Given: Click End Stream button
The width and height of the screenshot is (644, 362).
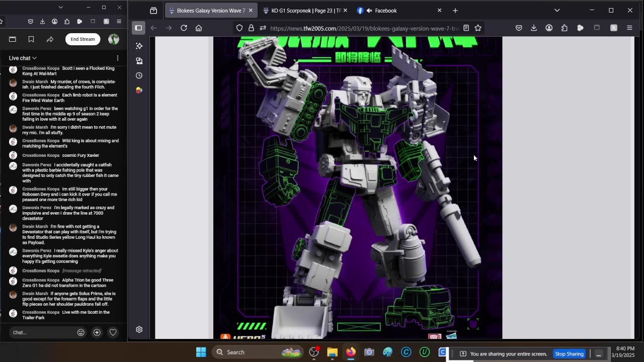Looking at the screenshot, I should point(83,39).
